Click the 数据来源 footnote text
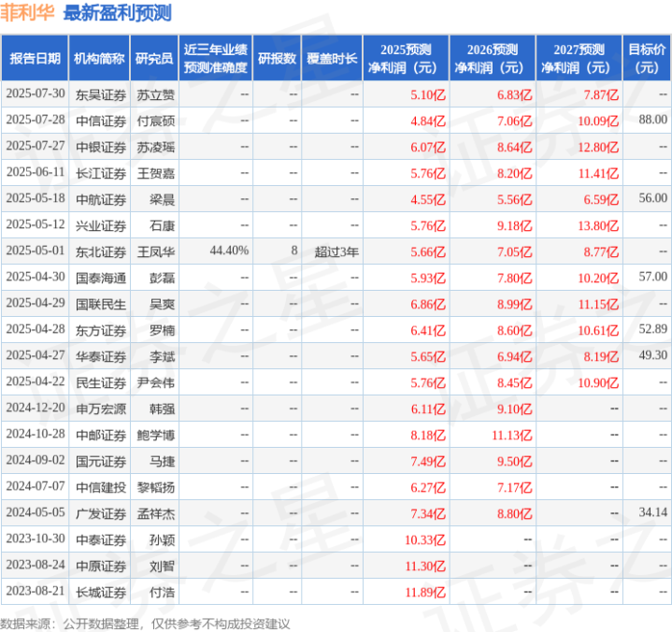The width and height of the screenshot is (672, 632). (x=145, y=624)
